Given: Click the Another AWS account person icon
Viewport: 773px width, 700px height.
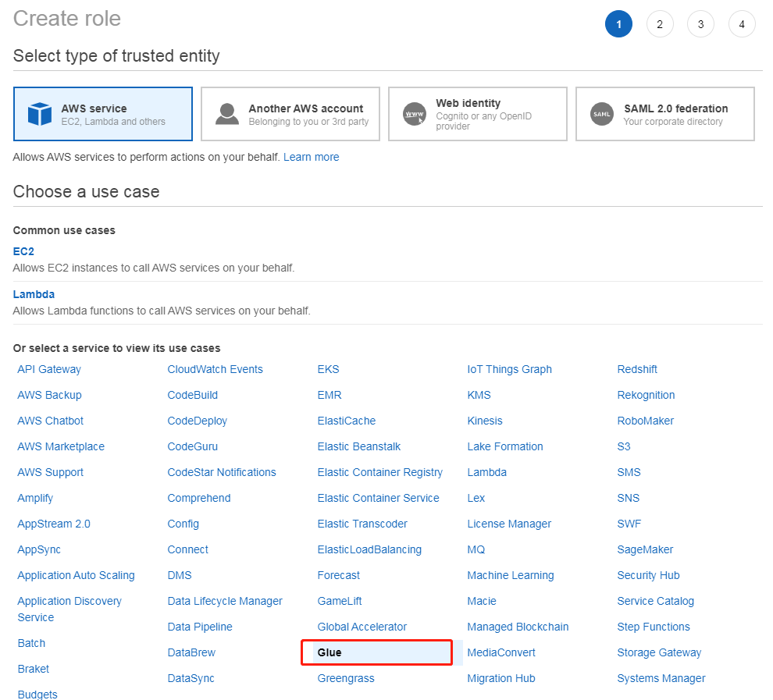Looking at the screenshot, I should pyautogui.click(x=227, y=114).
